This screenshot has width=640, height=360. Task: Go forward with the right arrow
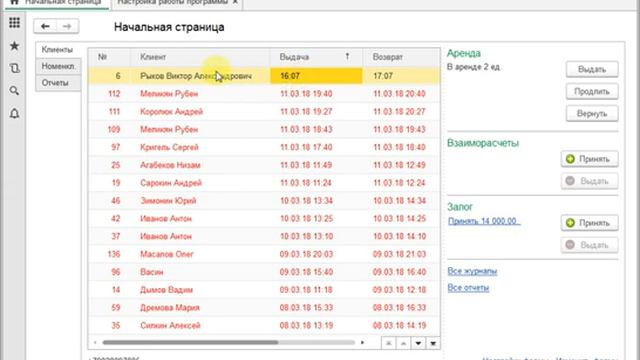coord(67,27)
